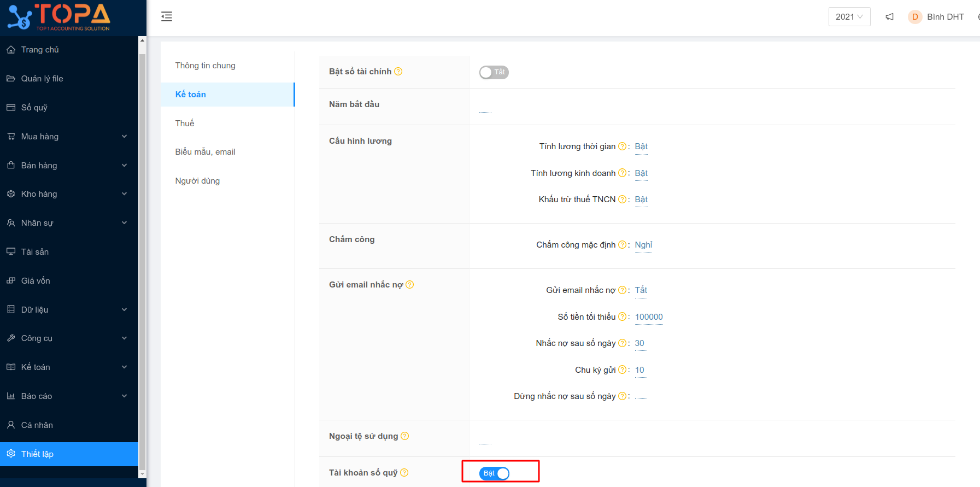Click the Bình DHT user name
Image resolution: width=980 pixels, height=487 pixels.
coord(946,17)
